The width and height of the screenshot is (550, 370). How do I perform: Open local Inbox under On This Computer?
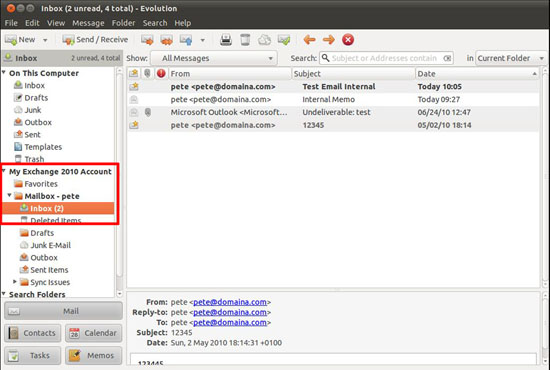pos(34,86)
